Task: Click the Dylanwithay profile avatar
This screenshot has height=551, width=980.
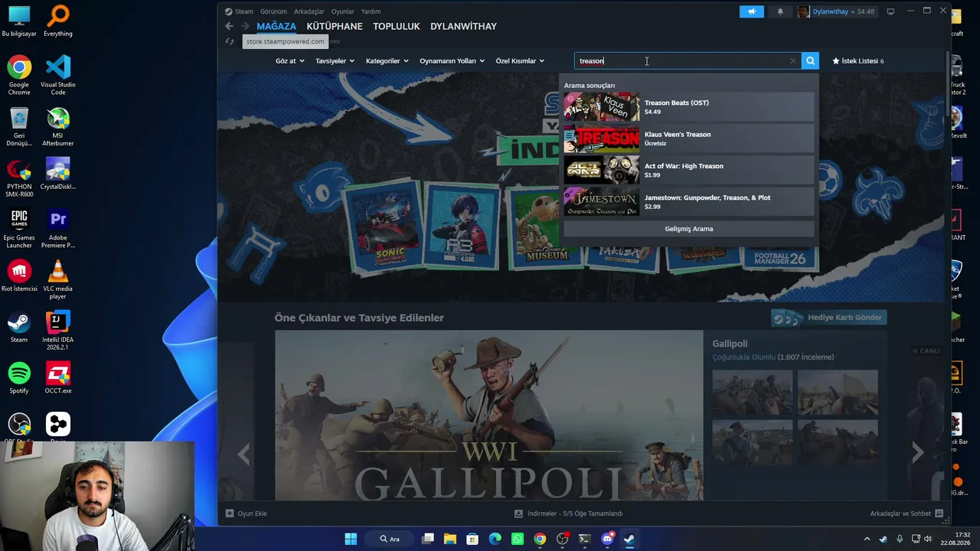Action: click(803, 11)
